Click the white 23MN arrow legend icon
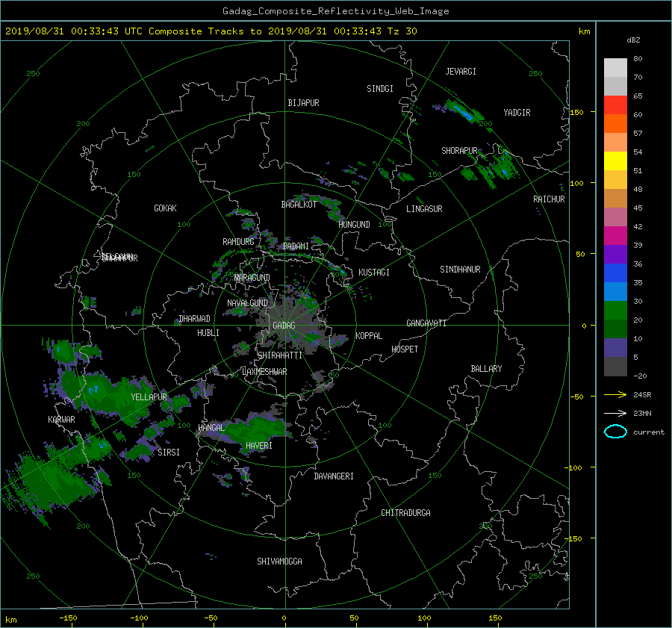This screenshot has height=628, width=672. pyautogui.click(x=615, y=413)
